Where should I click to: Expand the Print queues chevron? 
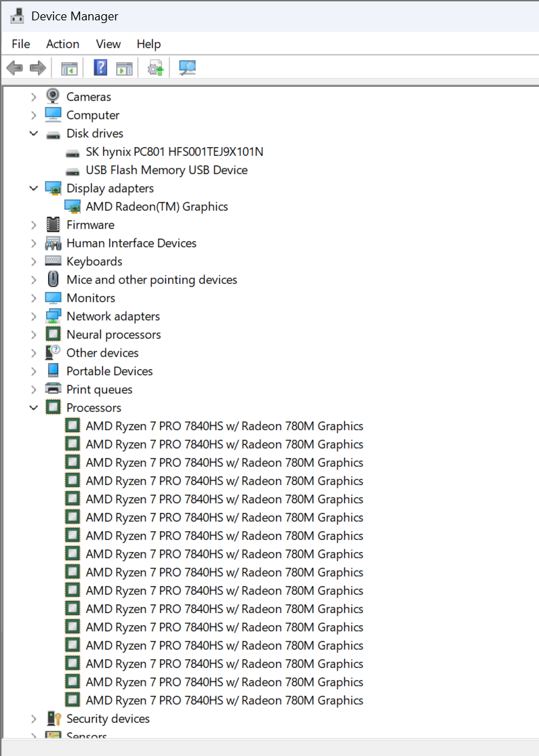pos(33,390)
